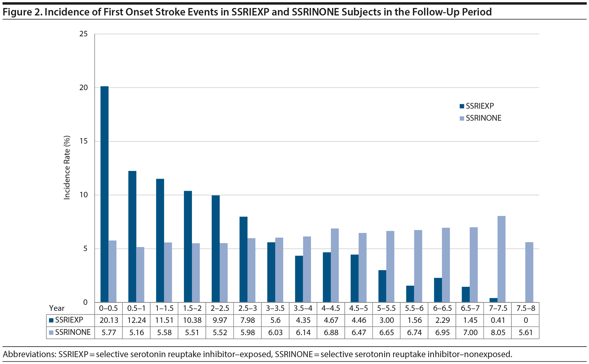This screenshot has height=364, width=589.
Task: Click the Year row label
Action: click(57, 308)
